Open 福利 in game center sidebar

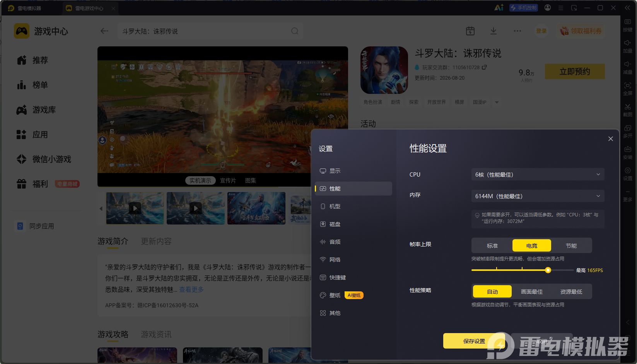click(32, 184)
